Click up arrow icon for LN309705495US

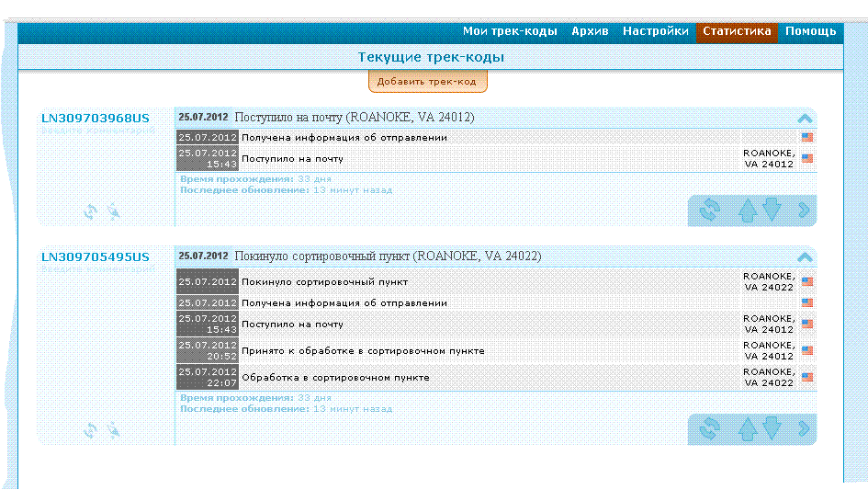[x=747, y=428]
